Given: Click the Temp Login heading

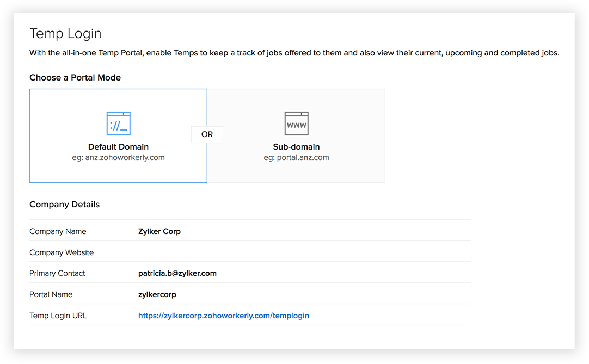Looking at the screenshot, I should [x=65, y=33].
